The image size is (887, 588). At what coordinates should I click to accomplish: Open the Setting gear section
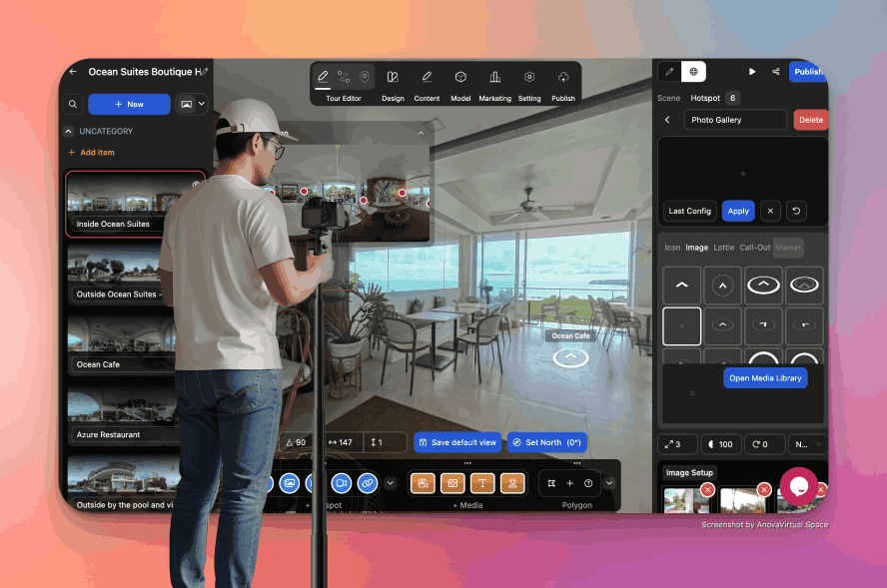pyautogui.click(x=529, y=86)
